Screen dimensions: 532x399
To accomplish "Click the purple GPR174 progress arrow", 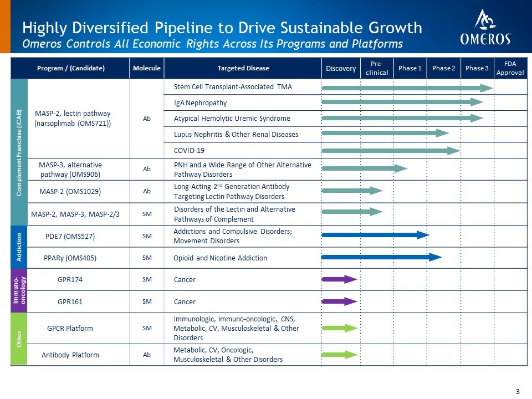I will pos(339,279).
